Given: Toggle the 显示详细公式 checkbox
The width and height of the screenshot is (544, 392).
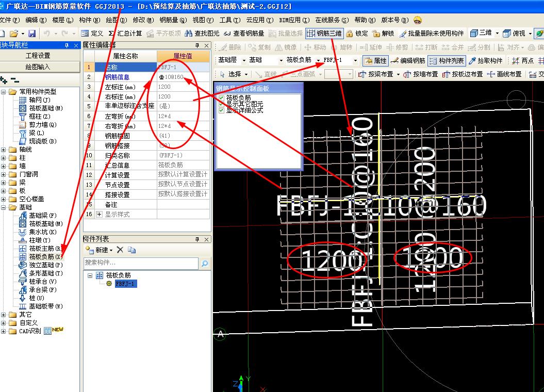Looking at the screenshot, I should (x=221, y=110).
